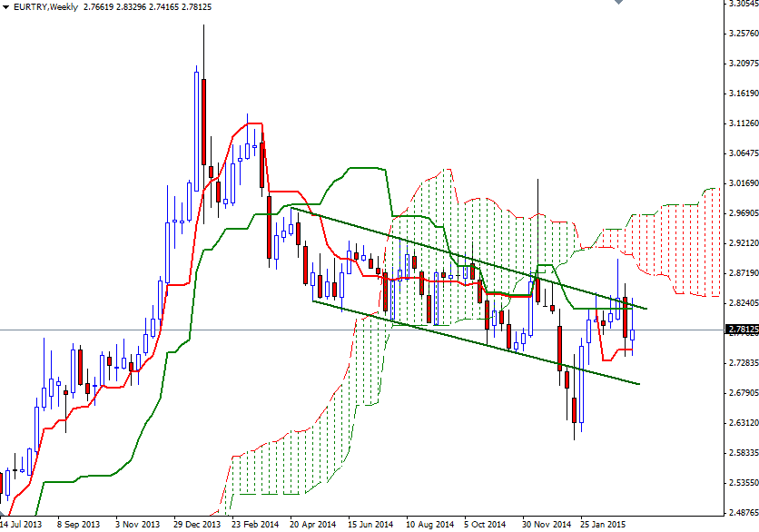Screen dimensions: 759x532
Task: Click the 14 Jul 2013 date axis label
Action: pyautogui.click(x=24, y=525)
